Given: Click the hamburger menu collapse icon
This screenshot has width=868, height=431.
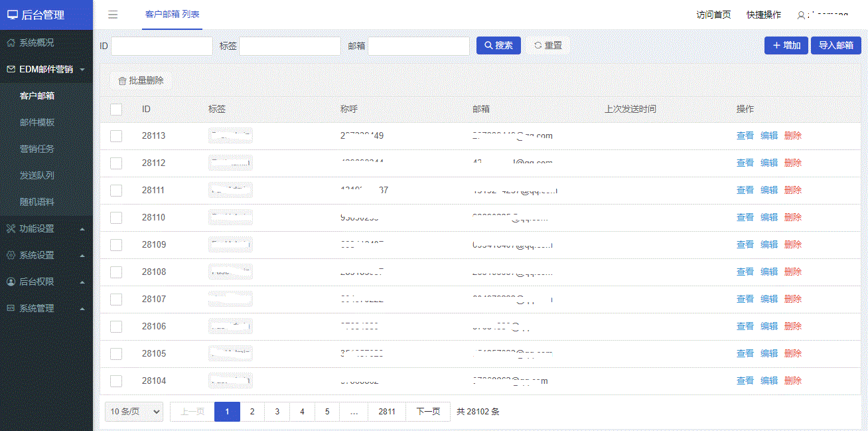Looking at the screenshot, I should click(113, 15).
